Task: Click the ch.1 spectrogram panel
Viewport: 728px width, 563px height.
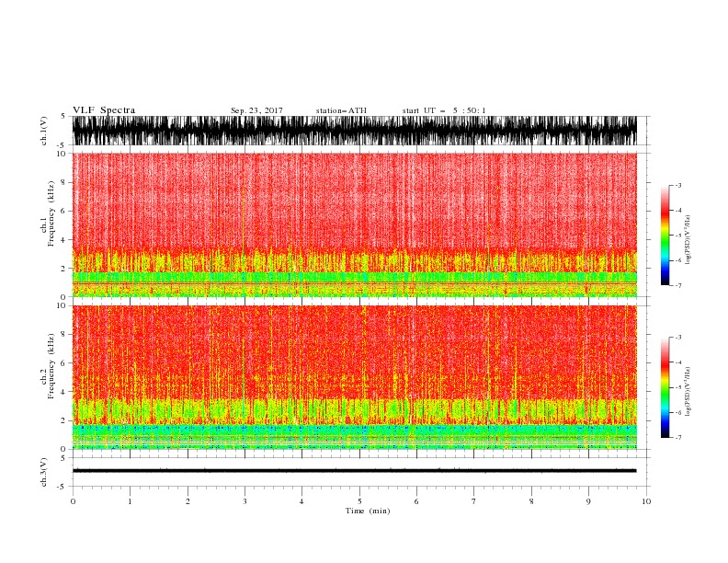Action: pos(354,224)
